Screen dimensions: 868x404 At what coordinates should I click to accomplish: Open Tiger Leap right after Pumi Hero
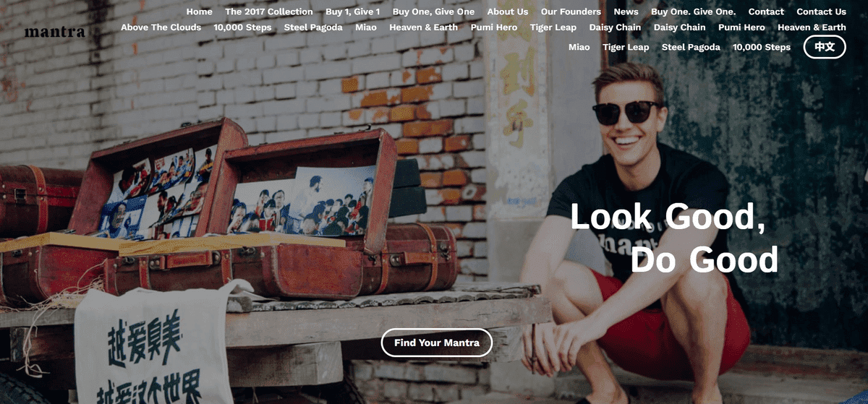(x=553, y=27)
